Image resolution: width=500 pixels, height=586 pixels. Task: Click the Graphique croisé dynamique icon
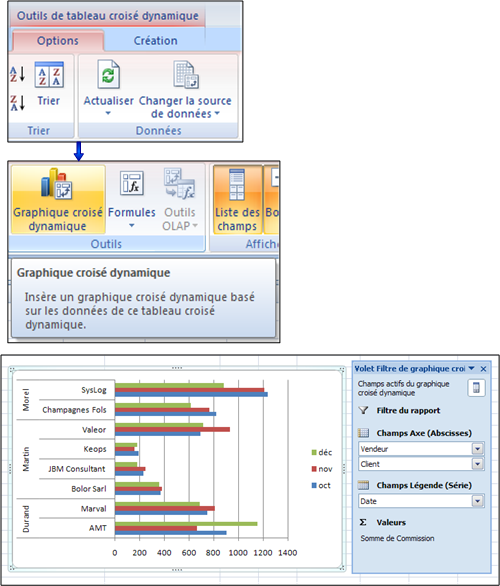pyautogui.click(x=57, y=183)
